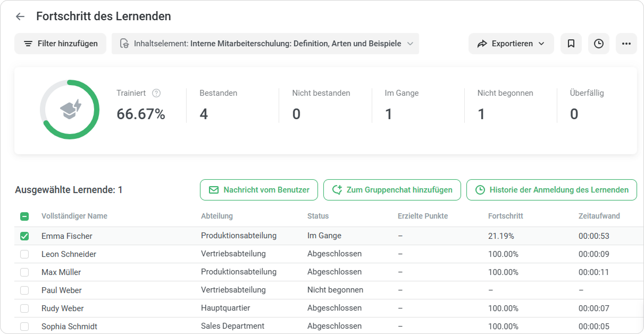
Task: Click Historie der Anmeldung des Lernenden
Action: (x=551, y=190)
